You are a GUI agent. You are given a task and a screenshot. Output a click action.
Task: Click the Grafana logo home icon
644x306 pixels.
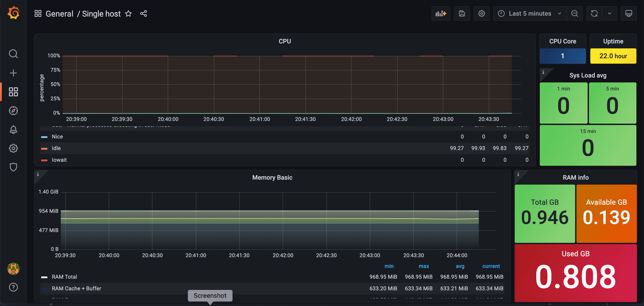click(x=13, y=13)
